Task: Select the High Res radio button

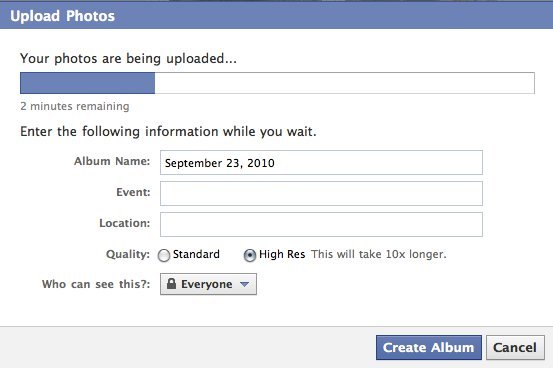Action: click(250, 255)
